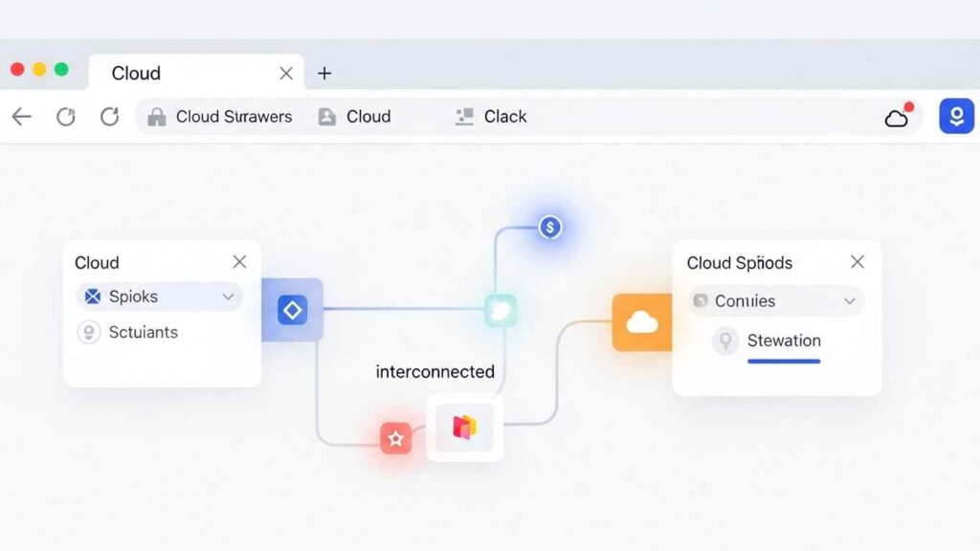Select the colorful books node tile
Viewport: 980px width, 551px height.
pos(464,428)
